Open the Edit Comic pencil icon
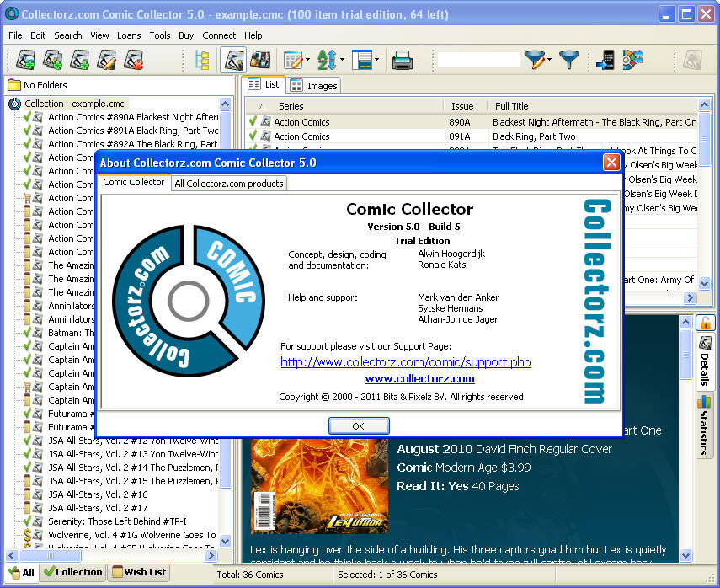This screenshot has height=588, width=720. (x=107, y=61)
